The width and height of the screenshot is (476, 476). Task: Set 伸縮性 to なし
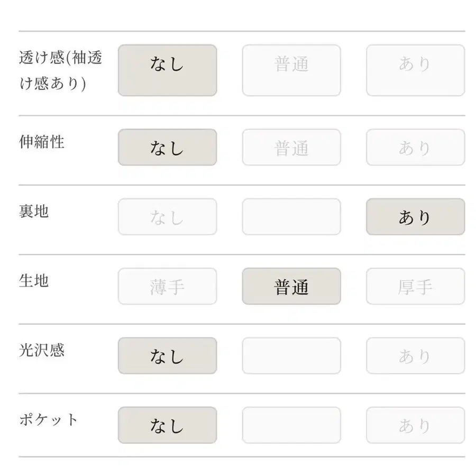point(167,148)
